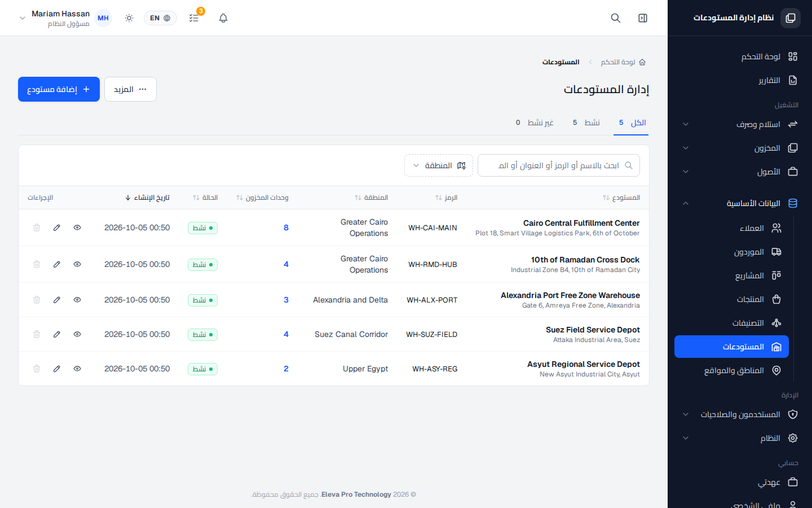Edit the Suez Field Service Depot row
Viewport: 812px width, 508px height.
pos(57,334)
